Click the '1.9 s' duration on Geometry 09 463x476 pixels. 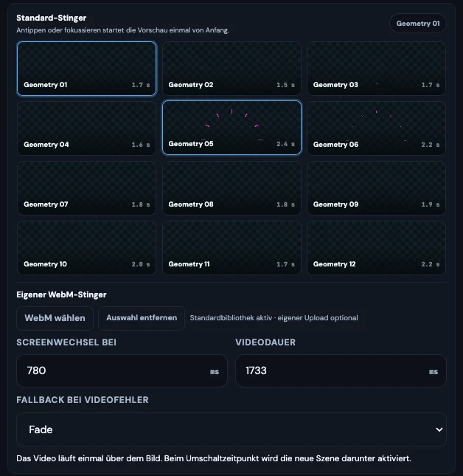click(x=431, y=204)
